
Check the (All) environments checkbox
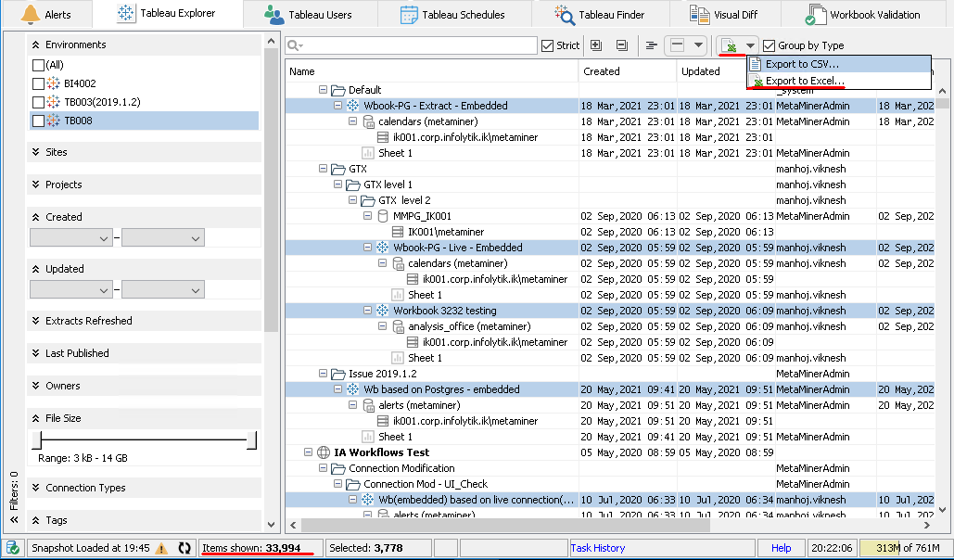pos(38,65)
